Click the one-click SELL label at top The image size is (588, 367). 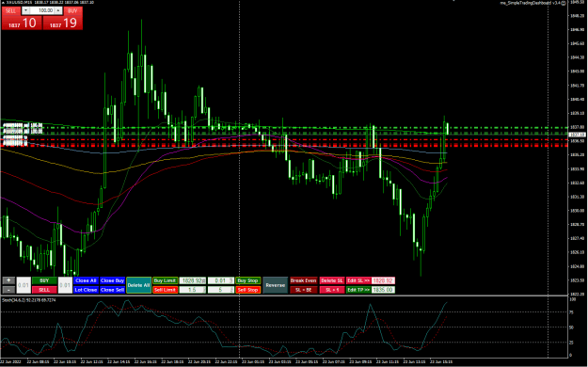(11, 11)
